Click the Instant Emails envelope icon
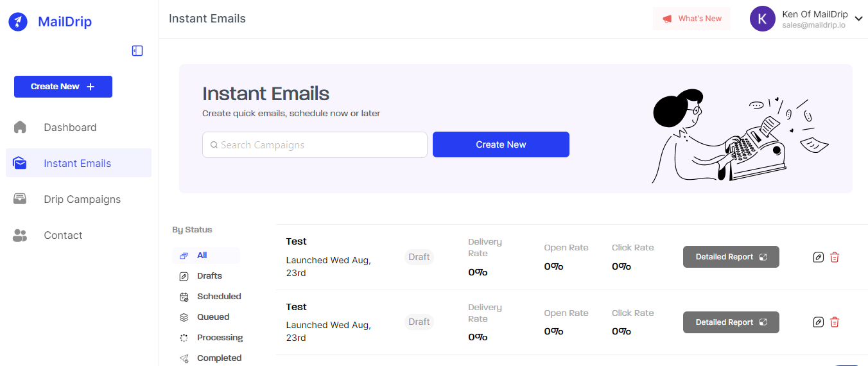868x366 pixels. (20, 163)
